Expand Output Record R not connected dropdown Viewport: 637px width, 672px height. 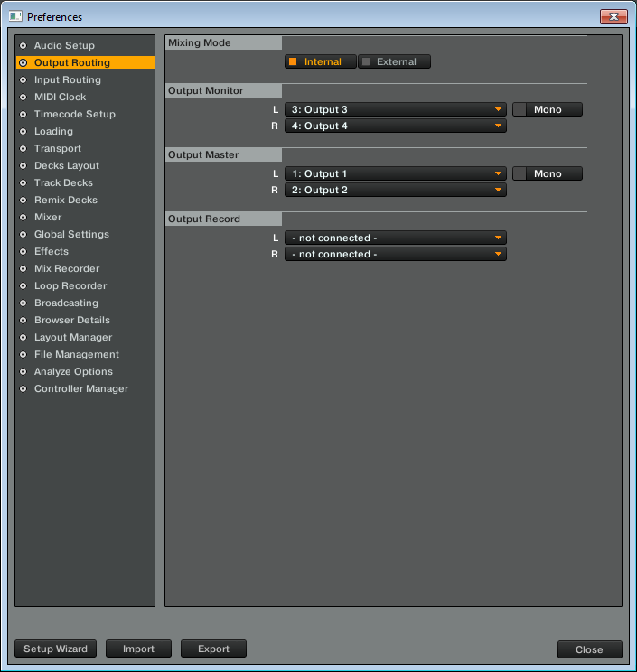(396, 254)
